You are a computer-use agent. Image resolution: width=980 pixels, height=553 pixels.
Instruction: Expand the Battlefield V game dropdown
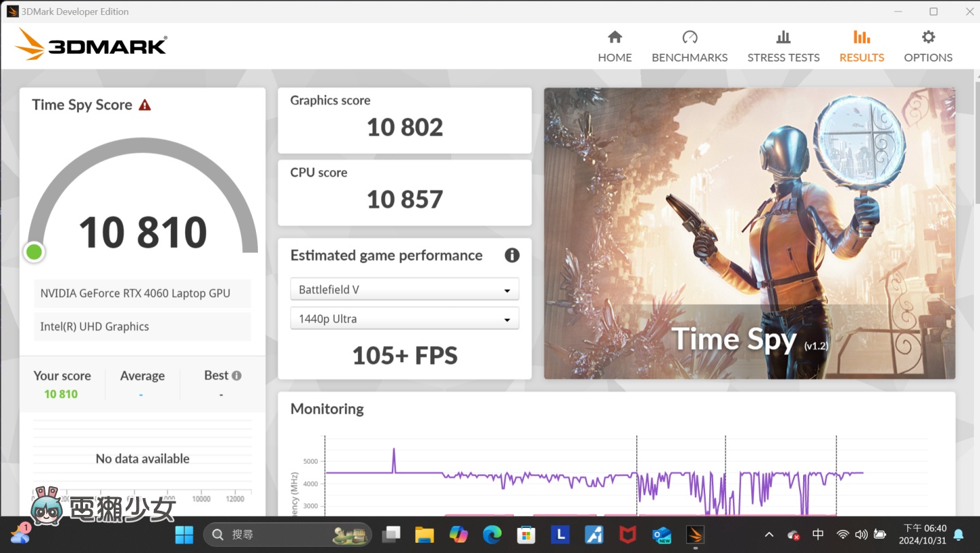pyautogui.click(x=405, y=289)
